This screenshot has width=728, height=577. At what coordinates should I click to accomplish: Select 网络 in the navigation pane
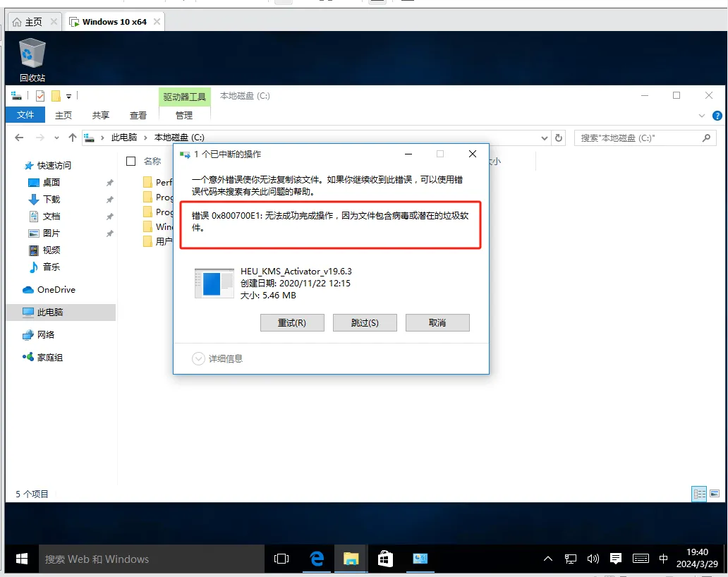click(x=45, y=334)
